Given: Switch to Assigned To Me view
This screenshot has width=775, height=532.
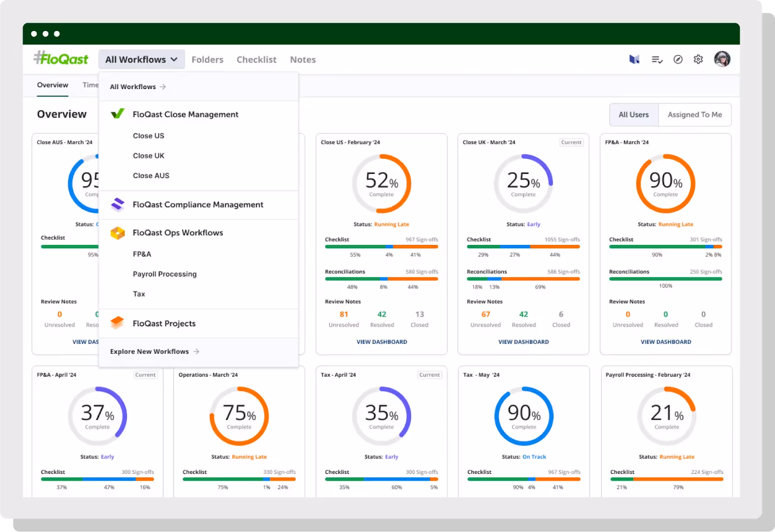Looking at the screenshot, I should 695,115.
